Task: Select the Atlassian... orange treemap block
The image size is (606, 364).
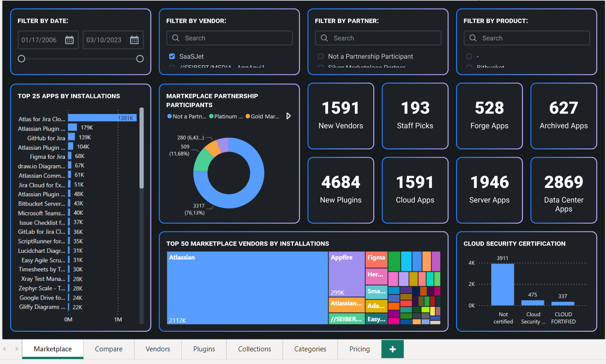Action: click(x=347, y=305)
